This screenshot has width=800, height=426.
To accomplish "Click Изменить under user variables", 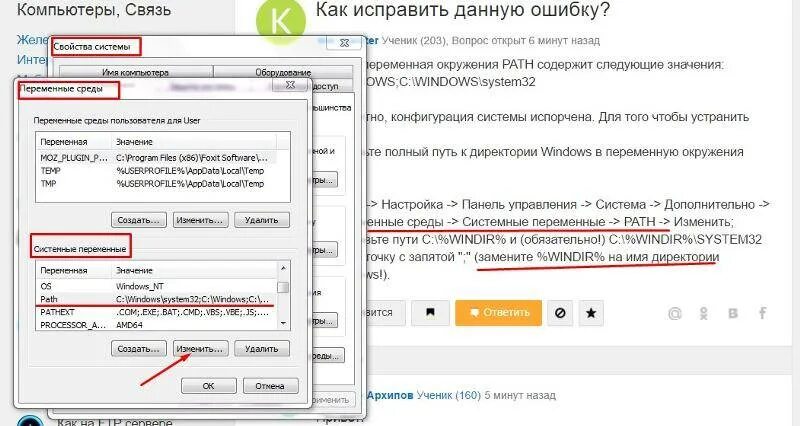I will pos(200,220).
